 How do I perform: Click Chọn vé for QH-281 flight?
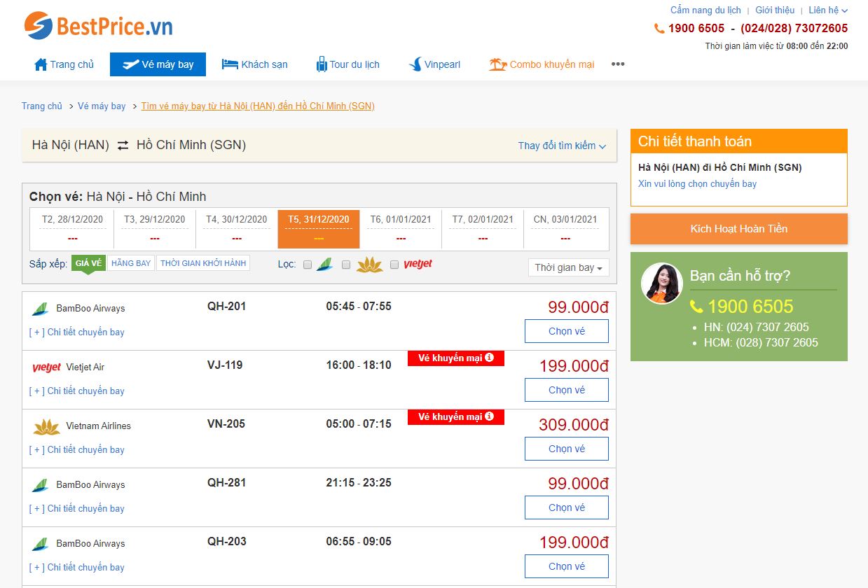(567, 507)
